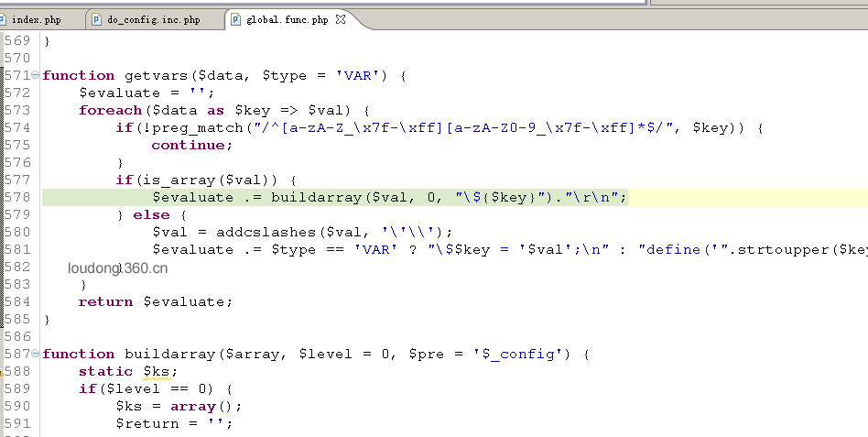Click preg_match call on line 574
This screenshot has height=437, width=868.
[198, 128]
